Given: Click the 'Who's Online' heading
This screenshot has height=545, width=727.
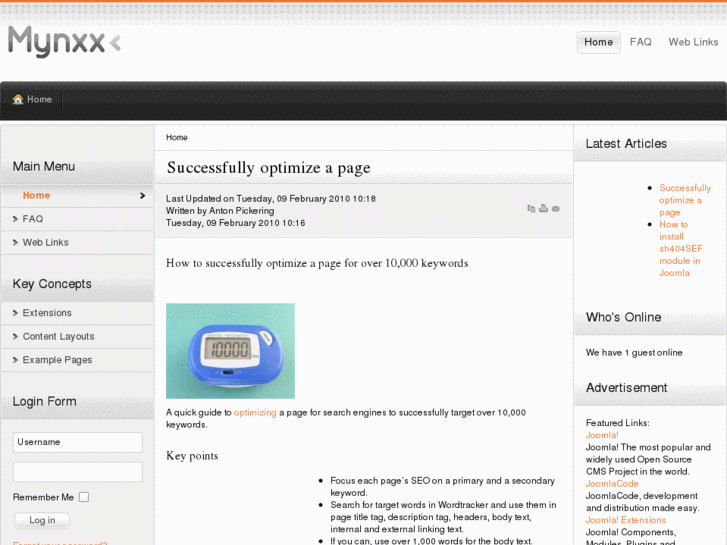Looking at the screenshot, I should tap(623, 317).
